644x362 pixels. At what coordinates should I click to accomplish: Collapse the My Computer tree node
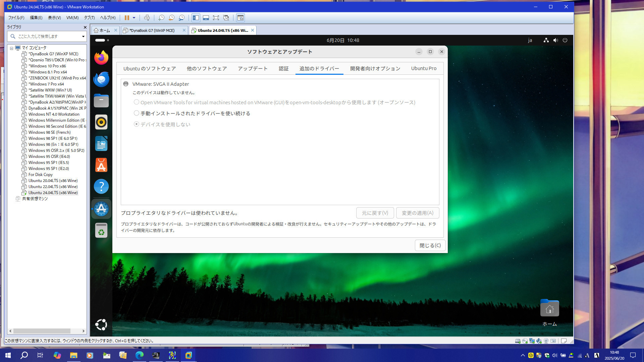11,48
